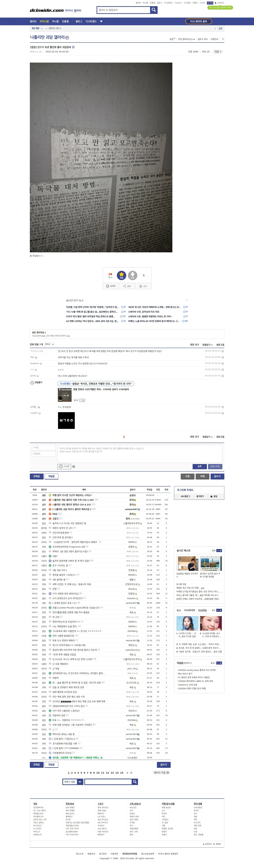Viewport: 254px width, 868px height.
Task: Click the 비추 downvote arrow icon
Action: 132,275
